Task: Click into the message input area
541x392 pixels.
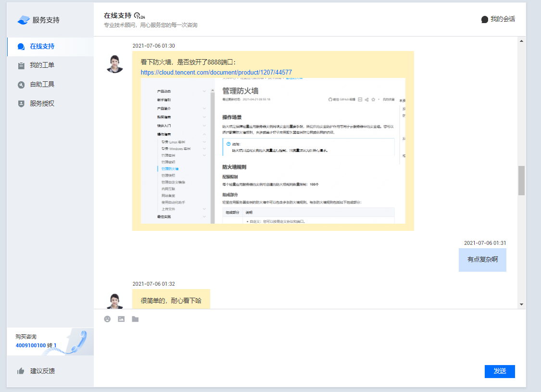Action: click(x=308, y=344)
